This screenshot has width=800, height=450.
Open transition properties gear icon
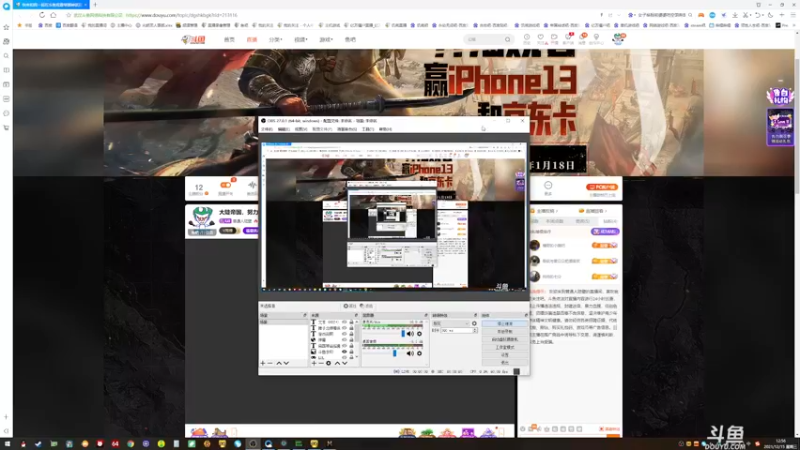[x=474, y=323]
